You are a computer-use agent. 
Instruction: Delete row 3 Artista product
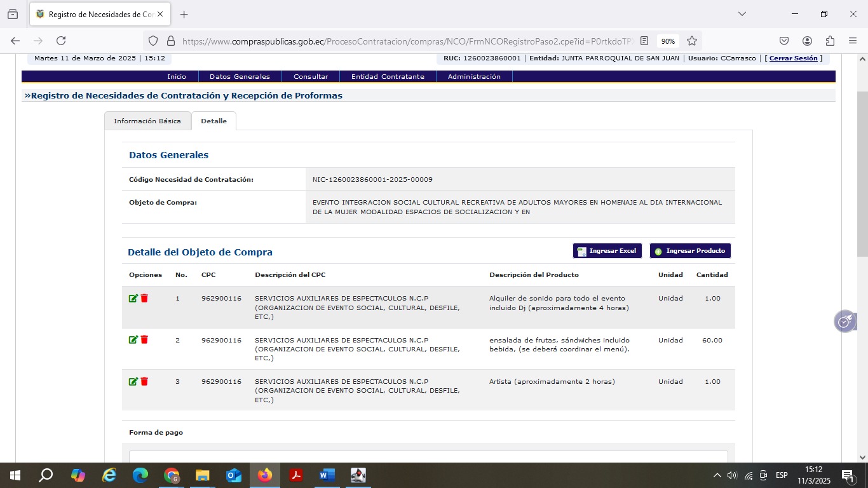[144, 382]
